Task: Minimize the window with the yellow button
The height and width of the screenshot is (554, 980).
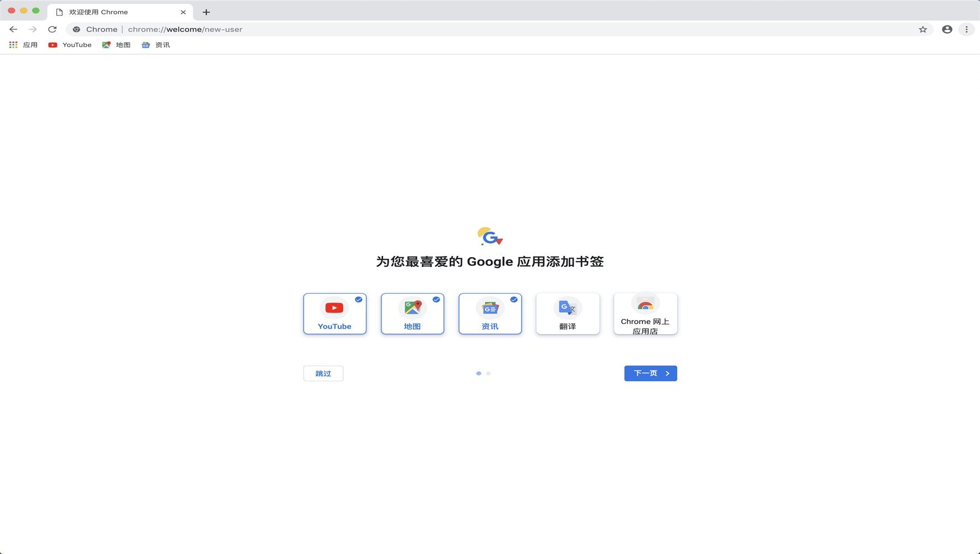Action: click(23, 11)
